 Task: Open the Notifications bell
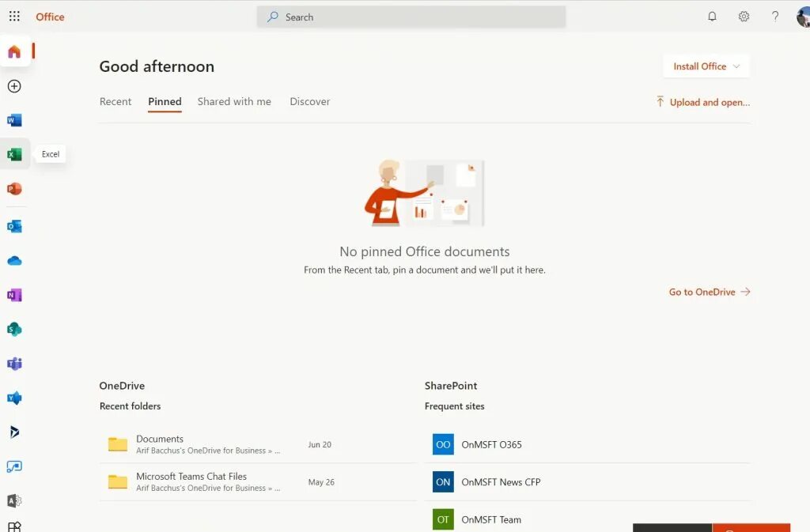(712, 16)
